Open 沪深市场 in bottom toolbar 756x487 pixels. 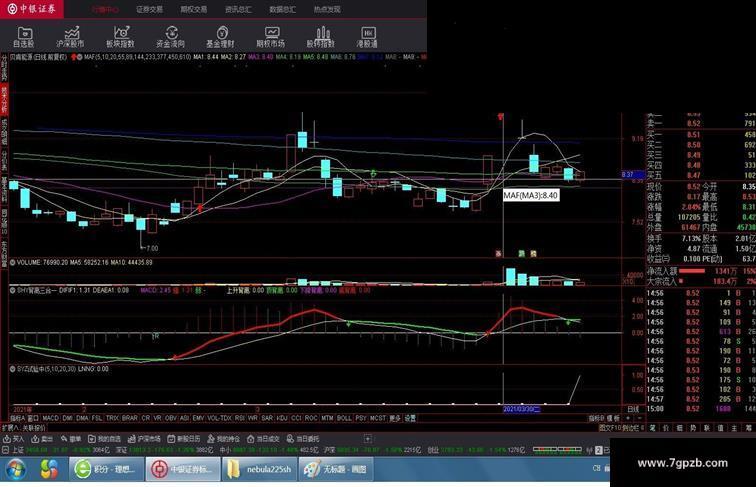point(144,439)
